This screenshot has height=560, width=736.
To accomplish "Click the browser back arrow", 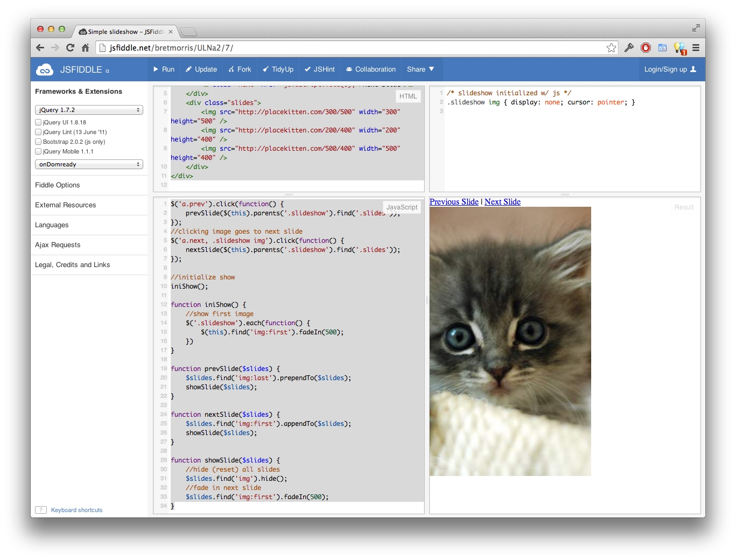I will 40,48.
